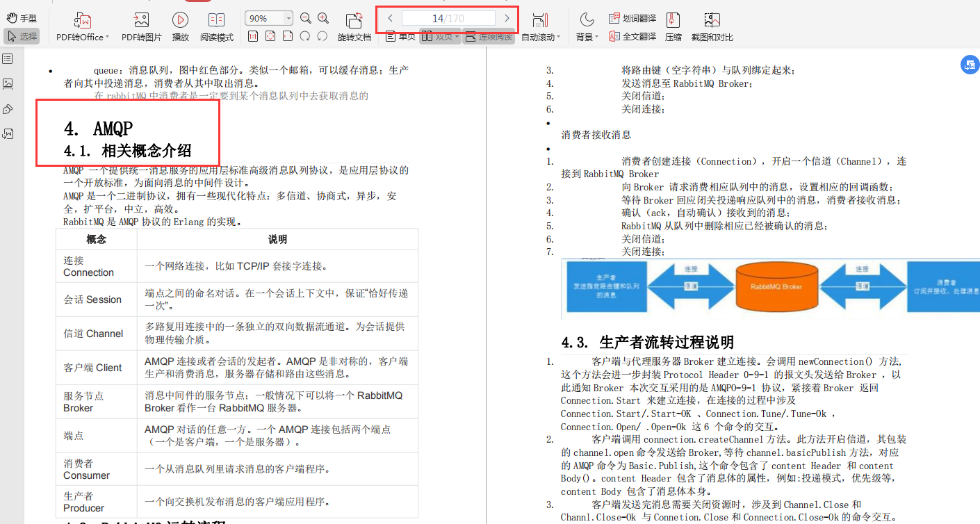The image size is (980, 524).
Task: Fit page width icon
Action: pyautogui.click(x=287, y=36)
